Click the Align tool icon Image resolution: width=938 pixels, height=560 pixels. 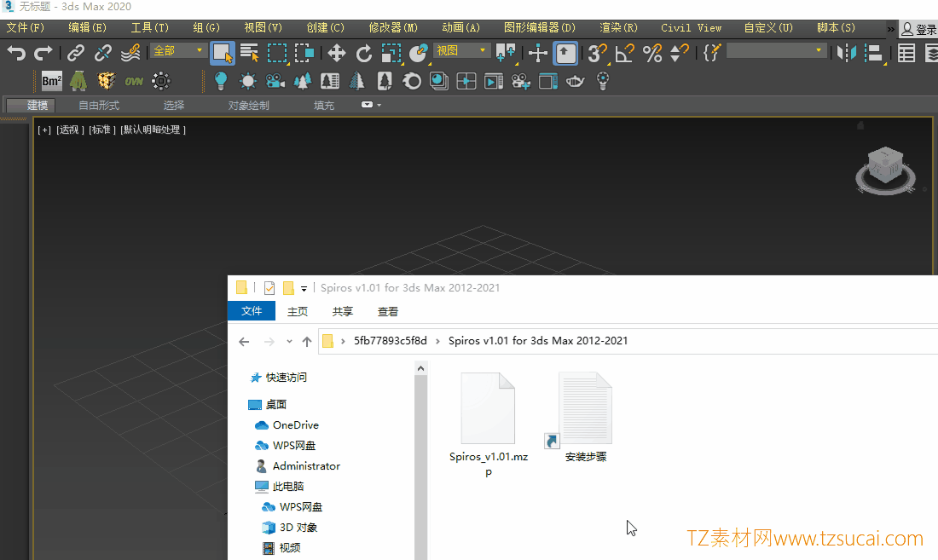[x=874, y=53]
